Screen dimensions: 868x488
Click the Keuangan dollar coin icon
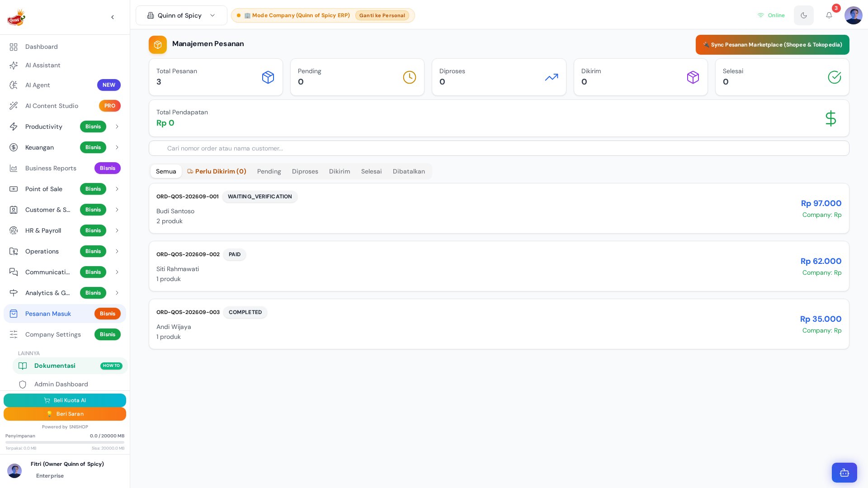pos(14,147)
